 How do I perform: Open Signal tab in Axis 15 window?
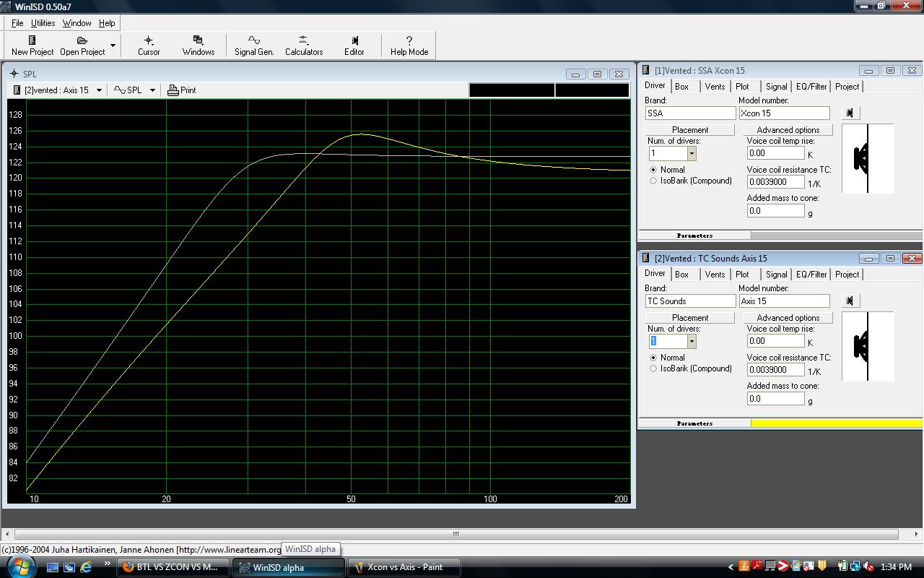[777, 275]
